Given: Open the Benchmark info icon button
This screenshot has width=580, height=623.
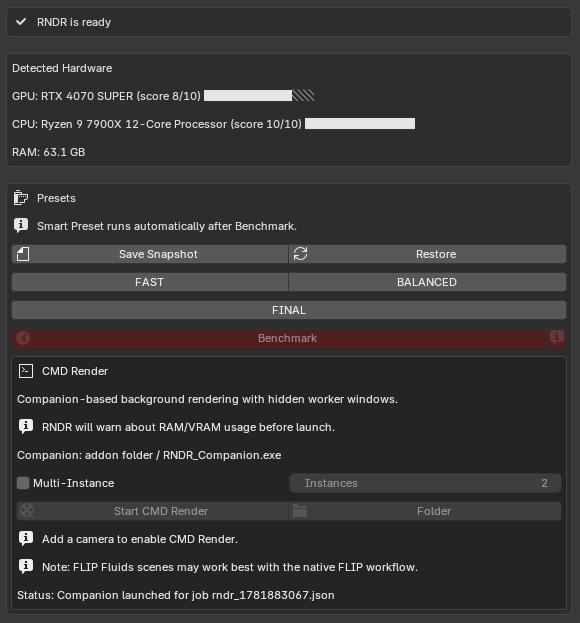Looking at the screenshot, I should pyautogui.click(x=557, y=338).
